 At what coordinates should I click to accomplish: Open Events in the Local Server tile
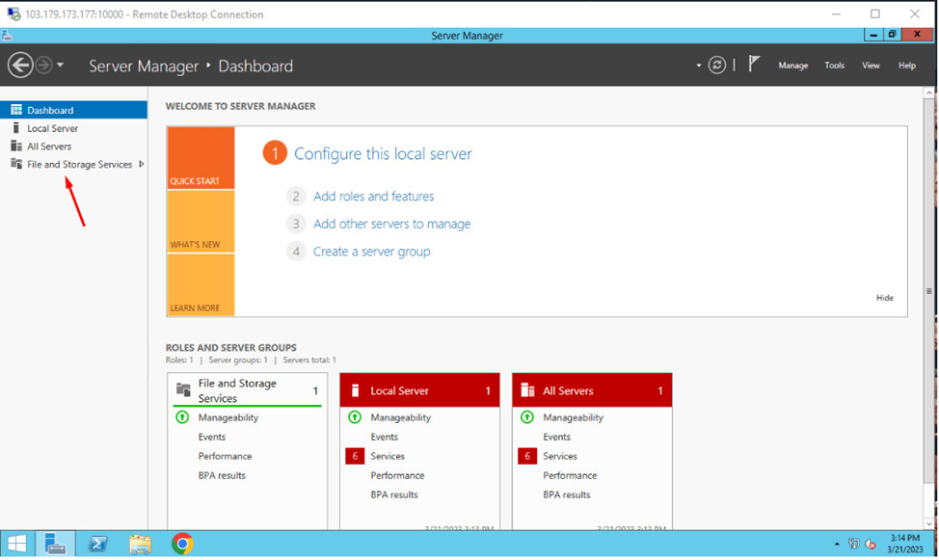(x=384, y=437)
